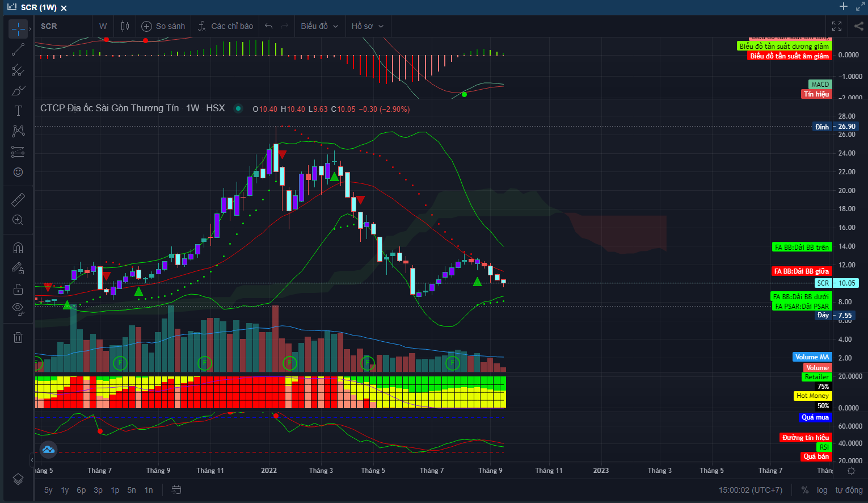Click the Volume MA legend label
The height and width of the screenshot is (503, 868).
(812, 357)
